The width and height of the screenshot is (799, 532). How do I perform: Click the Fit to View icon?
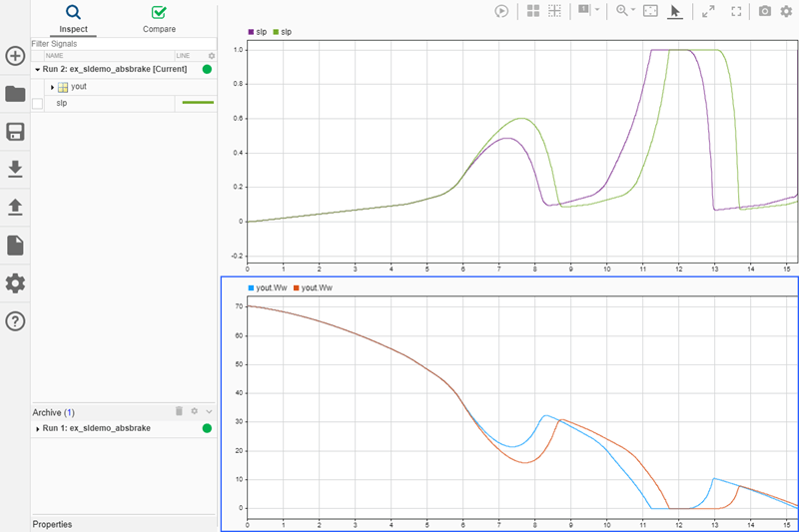coord(650,11)
